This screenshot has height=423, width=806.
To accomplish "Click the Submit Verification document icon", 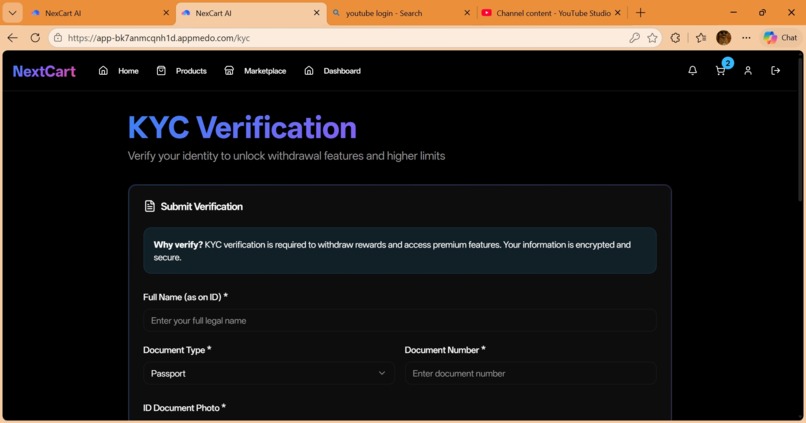I will (x=150, y=206).
